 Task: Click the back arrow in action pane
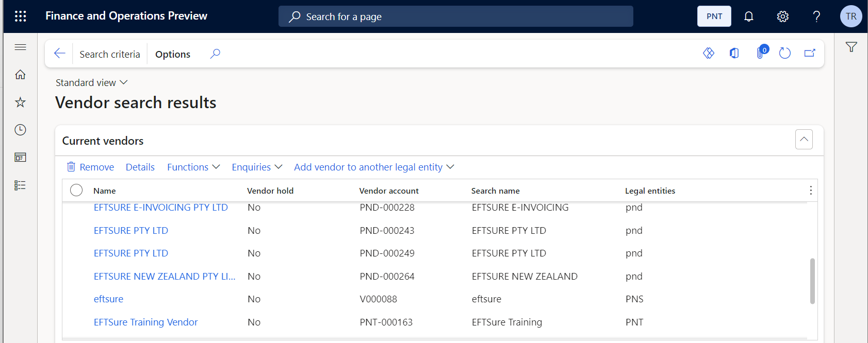pos(60,54)
